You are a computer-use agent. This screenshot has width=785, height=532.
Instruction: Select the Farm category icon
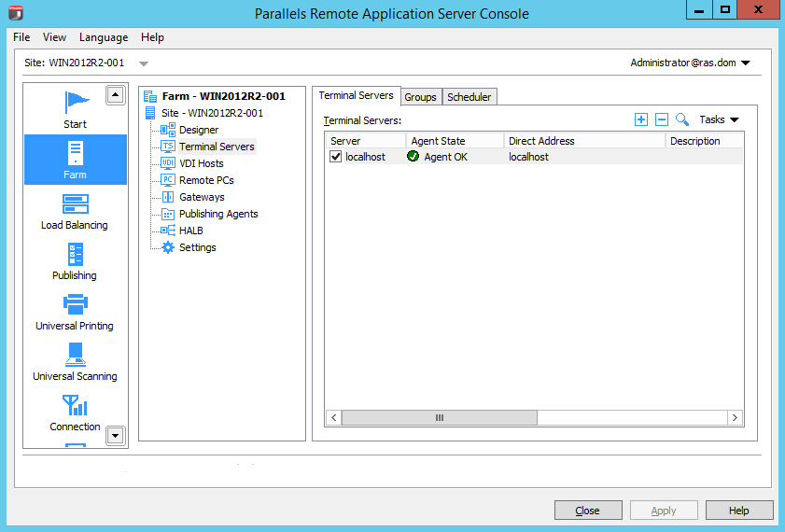[x=76, y=153]
